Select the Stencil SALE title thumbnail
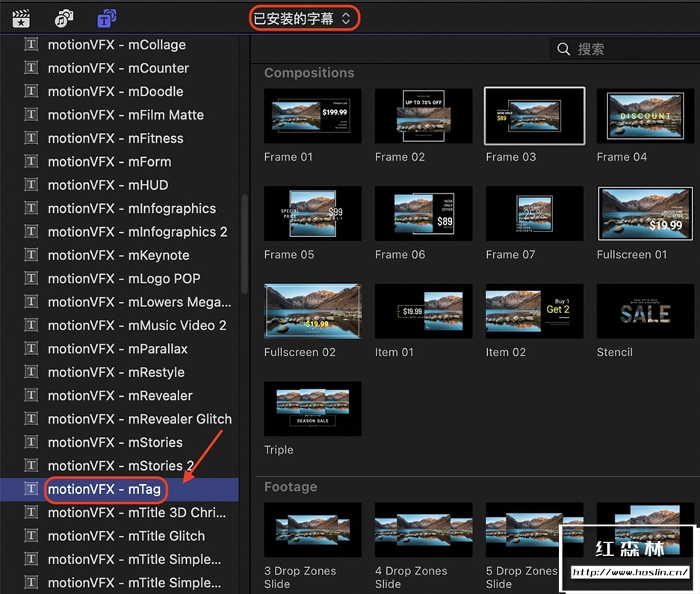Screen dimensions: 700x594 [x=645, y=312]
